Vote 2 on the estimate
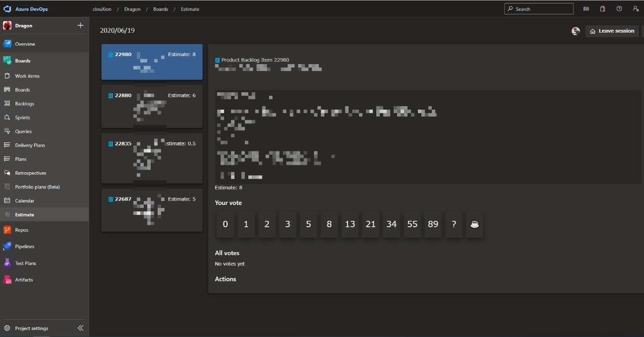 pos(267,224)
